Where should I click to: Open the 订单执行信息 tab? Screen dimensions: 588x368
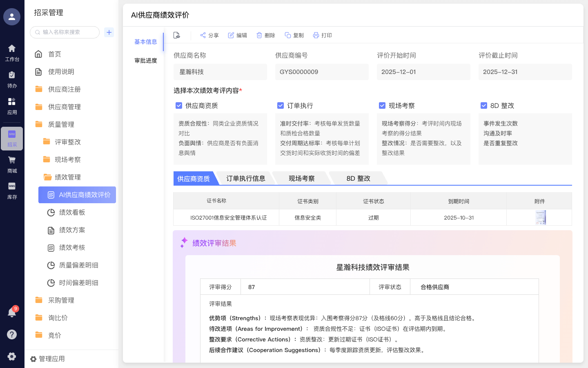pyautogui.click(x=247, y=178)
